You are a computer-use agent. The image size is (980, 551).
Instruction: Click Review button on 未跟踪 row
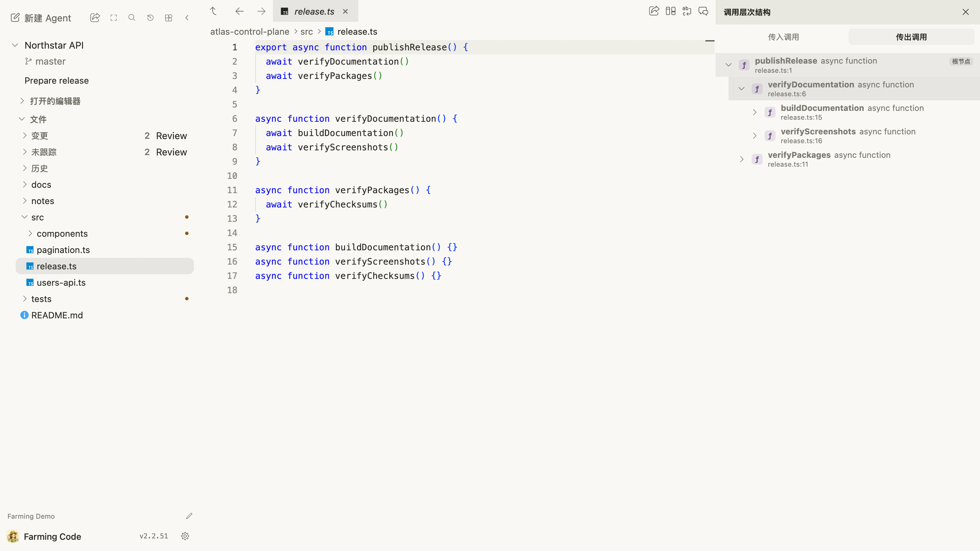171,152
